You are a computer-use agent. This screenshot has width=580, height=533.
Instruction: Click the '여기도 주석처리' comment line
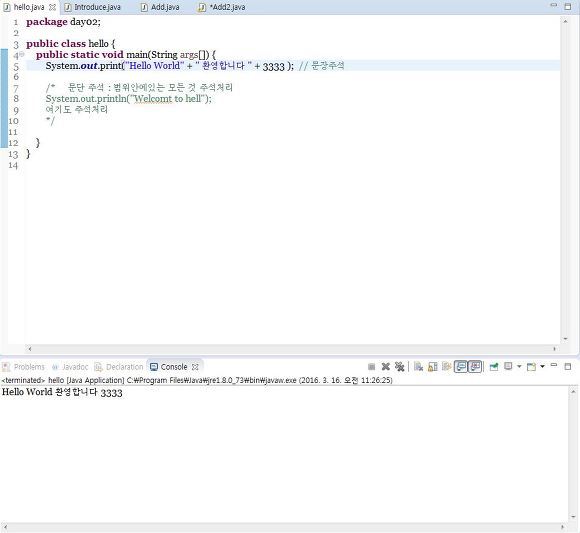(77, 109)
